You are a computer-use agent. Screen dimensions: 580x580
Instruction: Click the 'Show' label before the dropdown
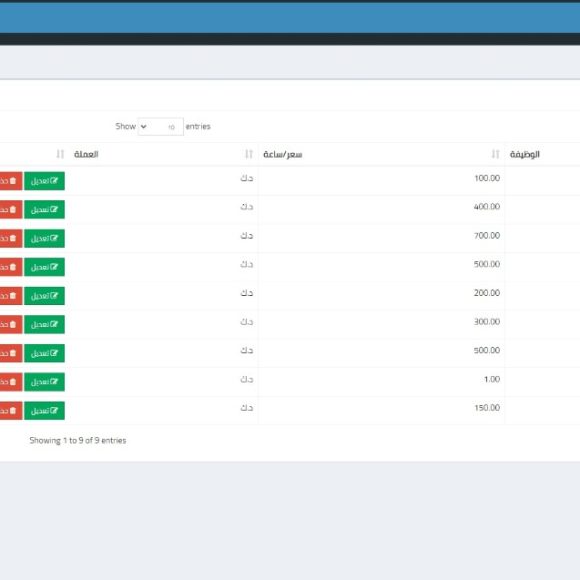(x=125, y=127)
